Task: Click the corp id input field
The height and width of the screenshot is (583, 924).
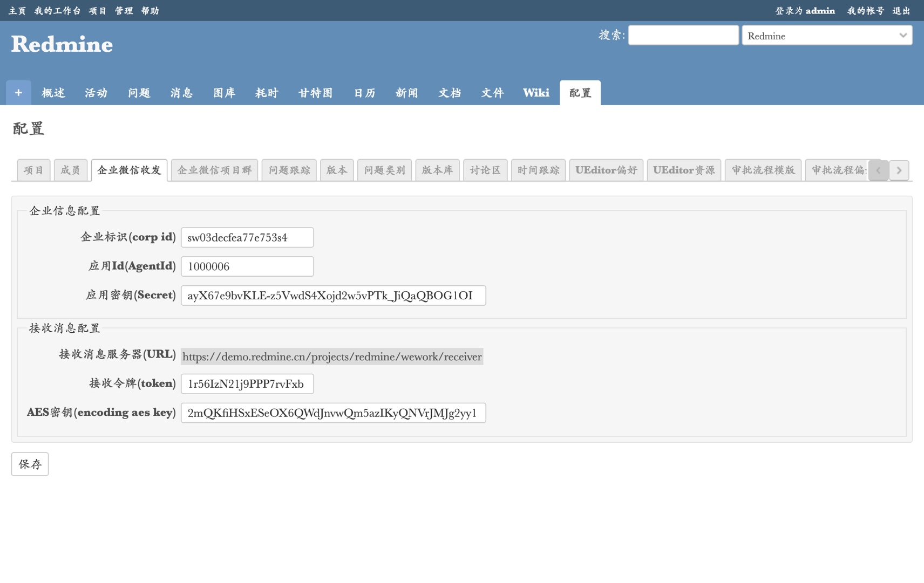Action: [x=247, y=237]
